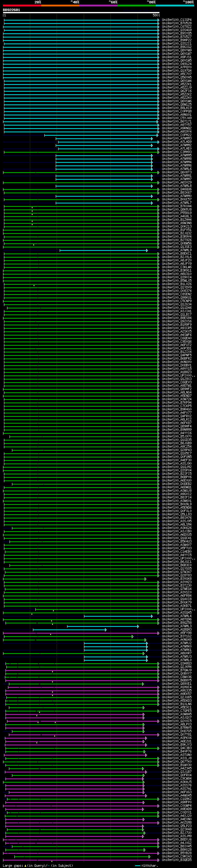Select label UniRef100_A8U0R7
The width and height of the screenshot is (197, 868).
tap(176, 653)
